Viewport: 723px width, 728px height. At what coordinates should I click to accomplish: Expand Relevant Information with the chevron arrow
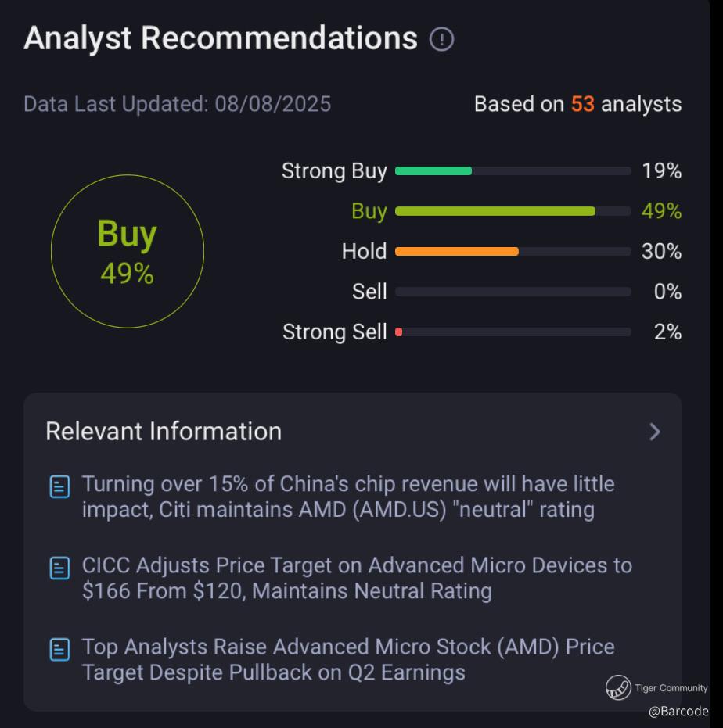(655, 432)
